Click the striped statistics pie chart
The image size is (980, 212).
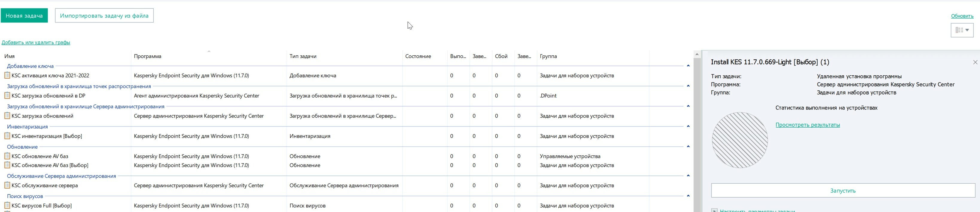point(740,140)
